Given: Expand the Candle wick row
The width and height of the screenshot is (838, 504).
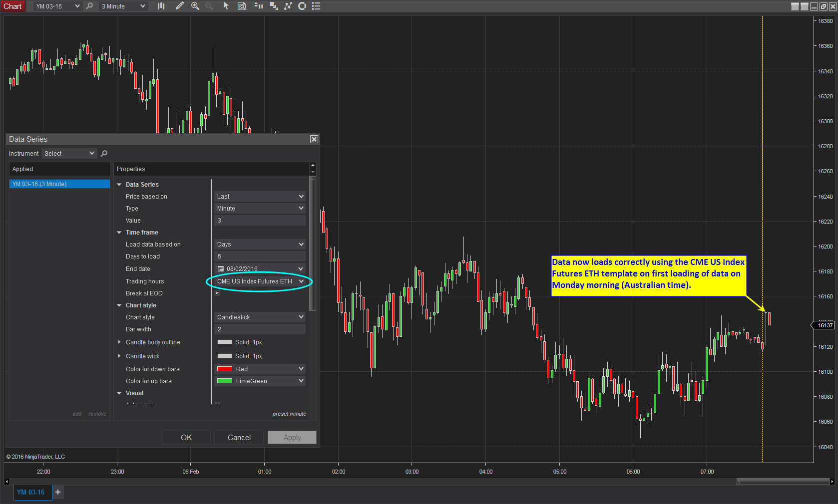Looking at the screenshot, I should (x=119, y=356).
